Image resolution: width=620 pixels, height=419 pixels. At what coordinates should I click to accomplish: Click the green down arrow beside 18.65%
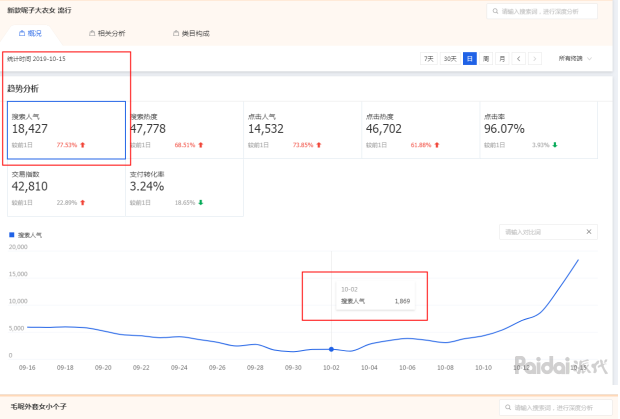[x=201, y=203]
